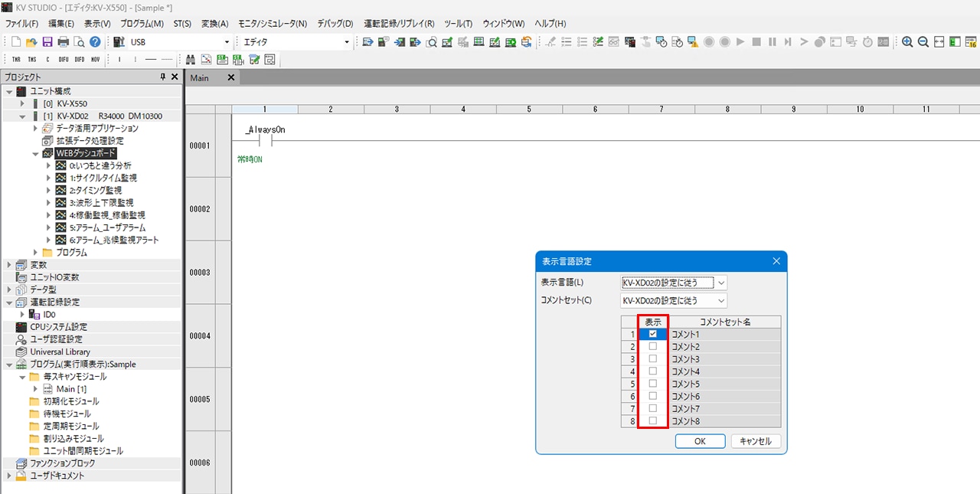Check the display box for コメント5

coord(652,384)
